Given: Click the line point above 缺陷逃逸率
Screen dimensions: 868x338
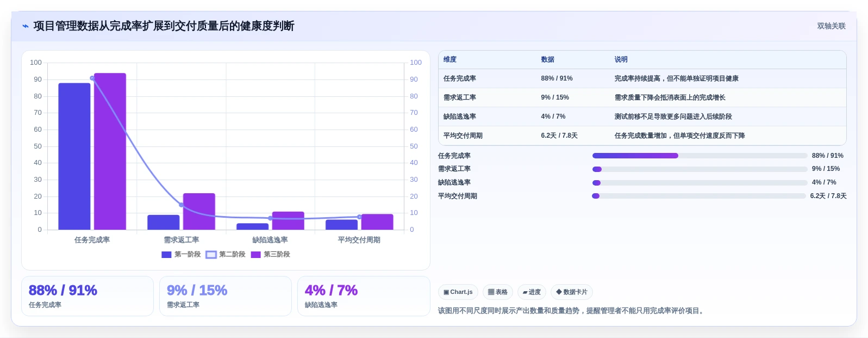Looking at the screenshot, I should tap(271, 218).
